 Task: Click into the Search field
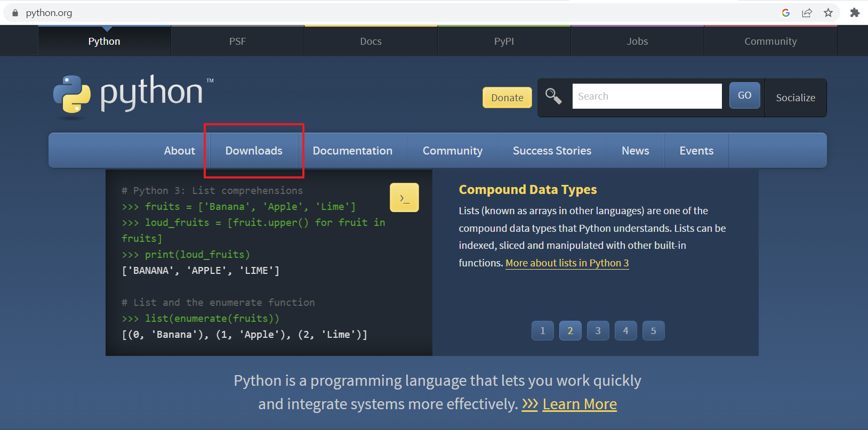647,96
